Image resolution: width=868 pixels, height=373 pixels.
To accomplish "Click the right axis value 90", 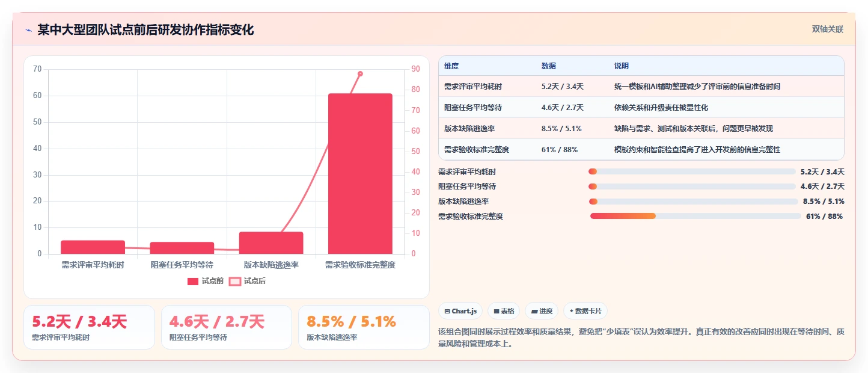I will 415,69.
